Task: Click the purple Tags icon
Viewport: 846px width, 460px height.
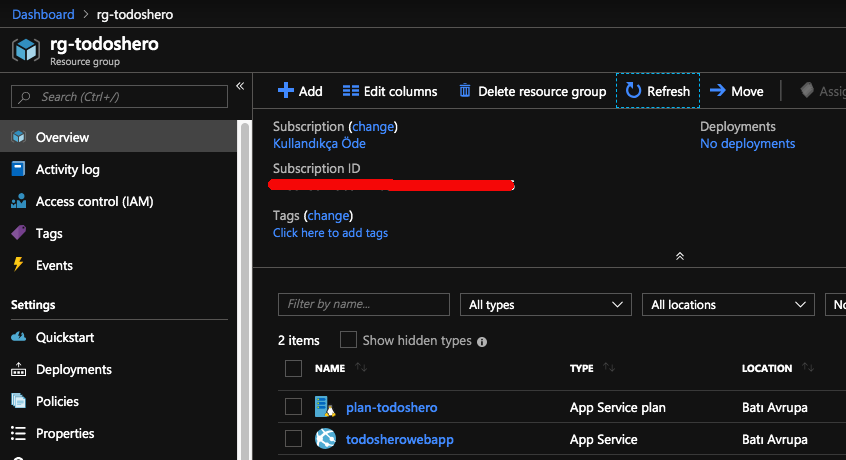Action: pos(18,233)
